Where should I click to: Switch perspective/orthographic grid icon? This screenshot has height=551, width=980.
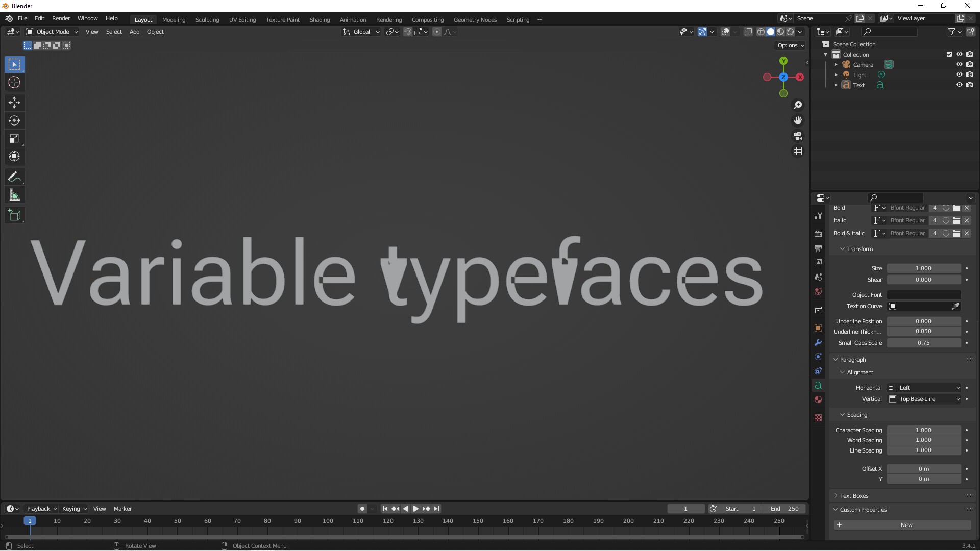[x=798, y=151]
